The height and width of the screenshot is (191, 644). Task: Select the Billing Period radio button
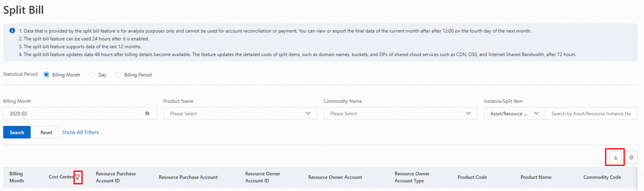pyautogui.click(x=118, y=75)
